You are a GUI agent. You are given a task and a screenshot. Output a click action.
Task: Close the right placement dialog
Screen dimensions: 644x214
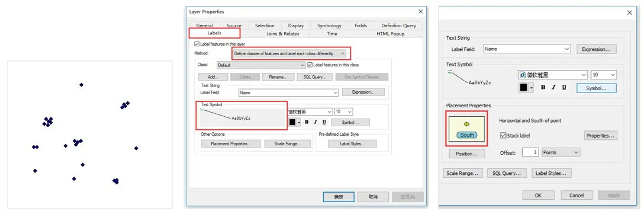click(x=630, y=13)
